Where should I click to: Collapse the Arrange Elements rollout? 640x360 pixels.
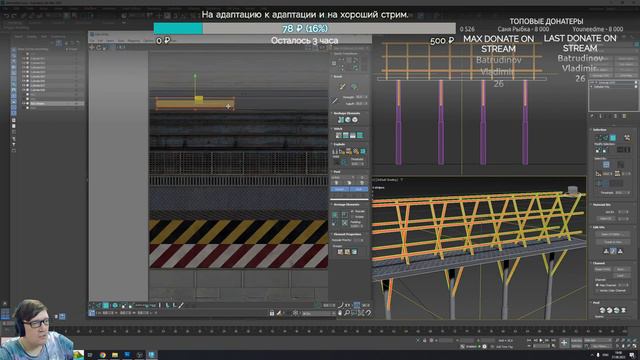click(346, 204)
